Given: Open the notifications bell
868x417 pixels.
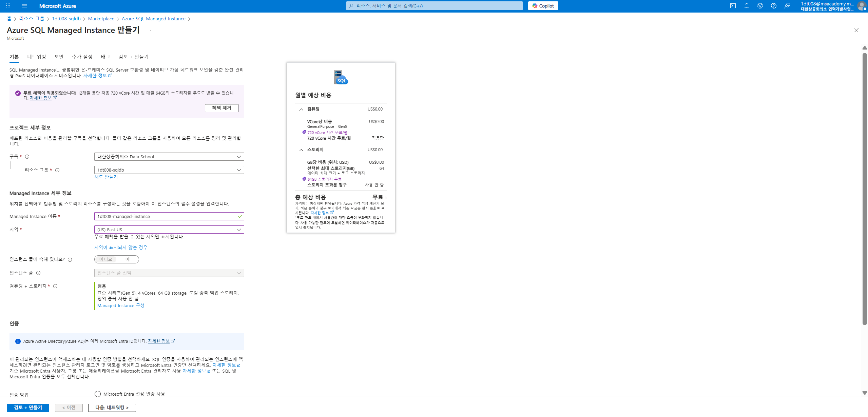Looking at the screenshot, I should [x=746, y=6].
